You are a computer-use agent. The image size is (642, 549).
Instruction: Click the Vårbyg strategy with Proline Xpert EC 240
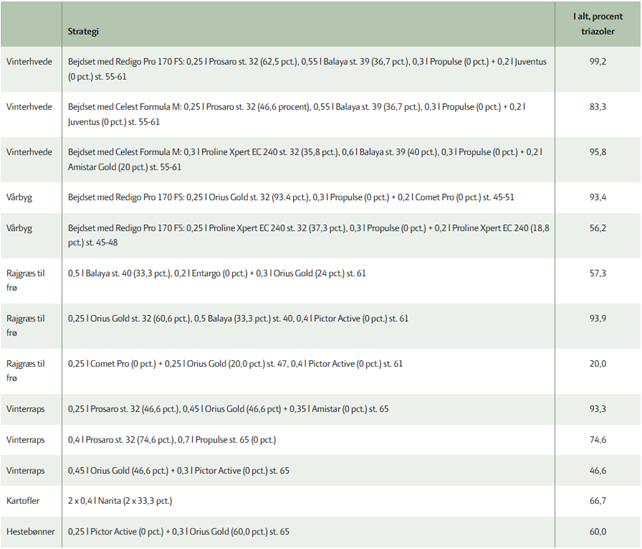309,235
